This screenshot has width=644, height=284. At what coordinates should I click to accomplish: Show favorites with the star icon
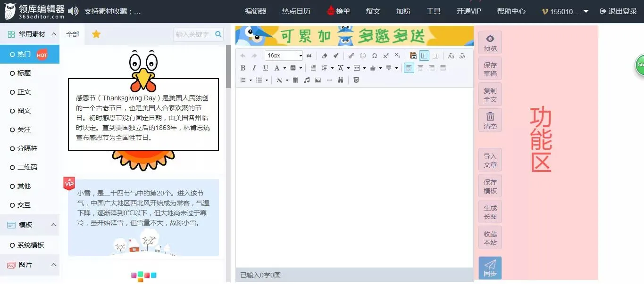[x=96, y=34]
